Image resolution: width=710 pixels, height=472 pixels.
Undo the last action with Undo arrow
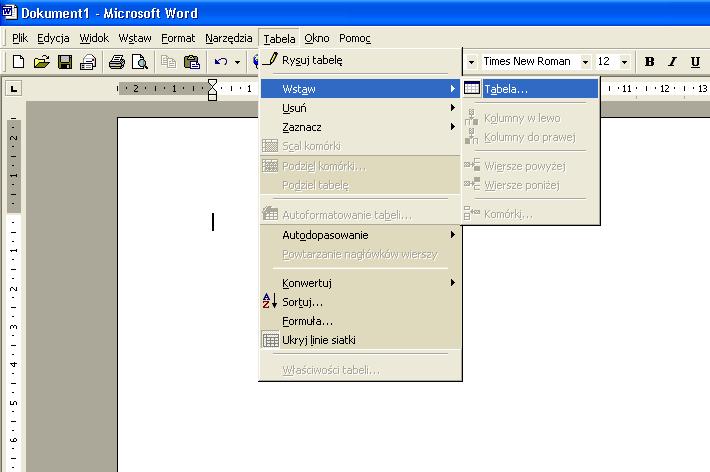tap(221, 62)
